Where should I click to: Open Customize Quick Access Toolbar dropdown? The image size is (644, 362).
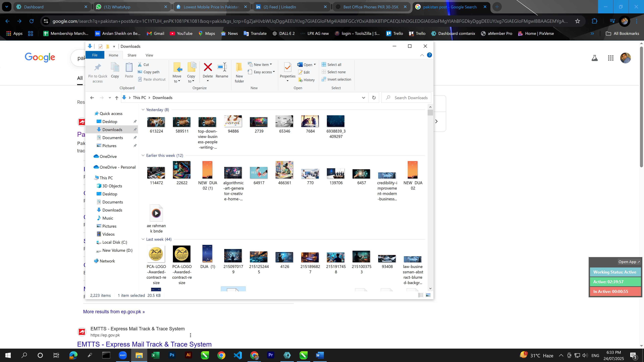coord(114,46)
